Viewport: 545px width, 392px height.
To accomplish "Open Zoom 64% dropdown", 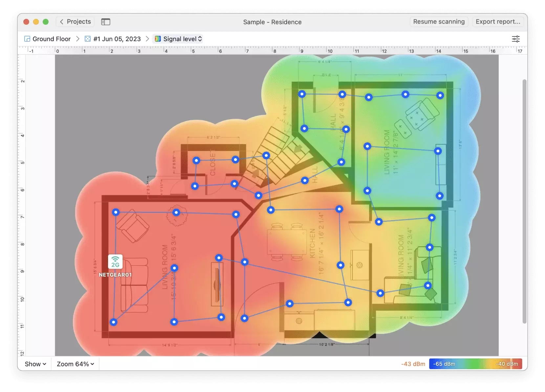I will [76, 364].
